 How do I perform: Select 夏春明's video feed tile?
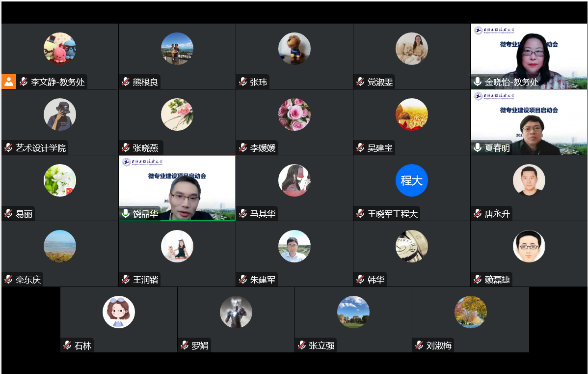click(529, 122)
